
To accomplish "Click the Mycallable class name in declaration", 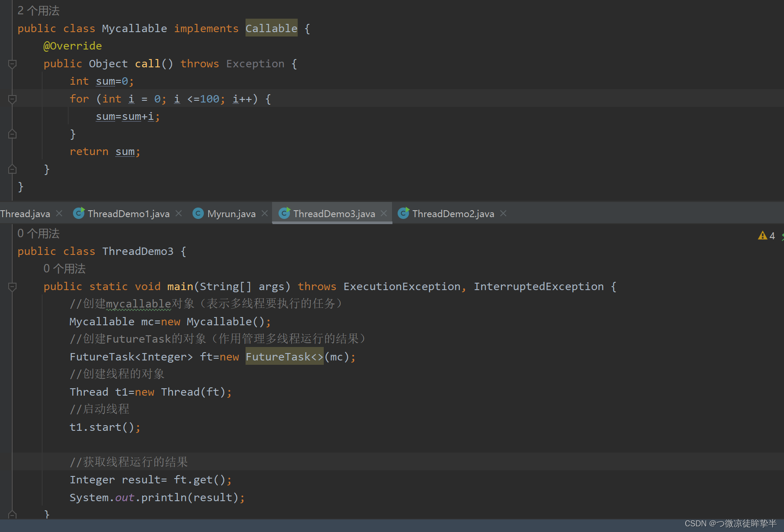I will pos(134,28).
